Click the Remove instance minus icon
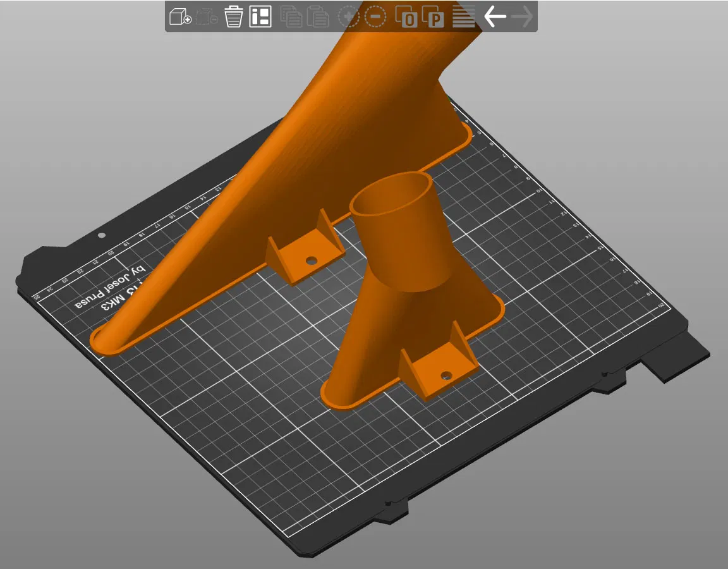 coord(375,16)
